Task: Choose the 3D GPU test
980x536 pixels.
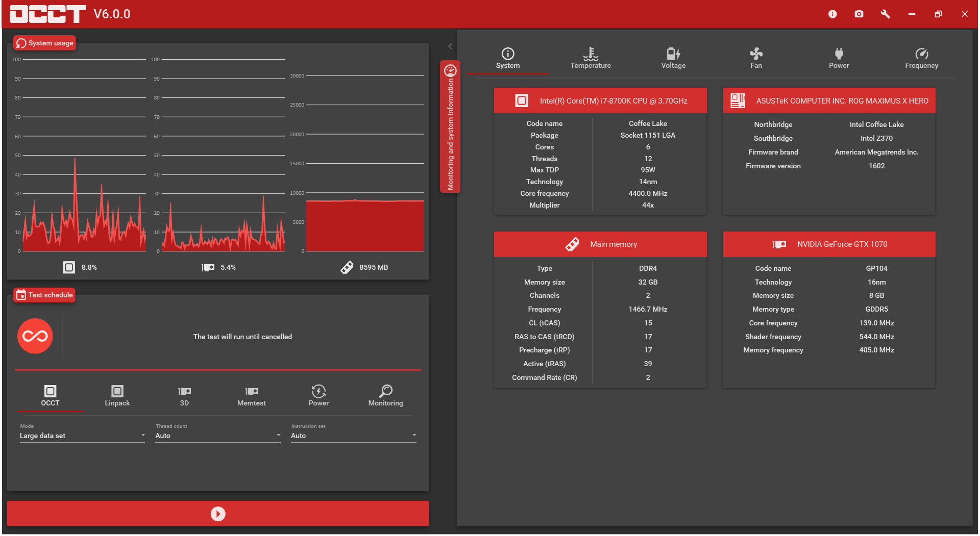Action: (184, 396)
